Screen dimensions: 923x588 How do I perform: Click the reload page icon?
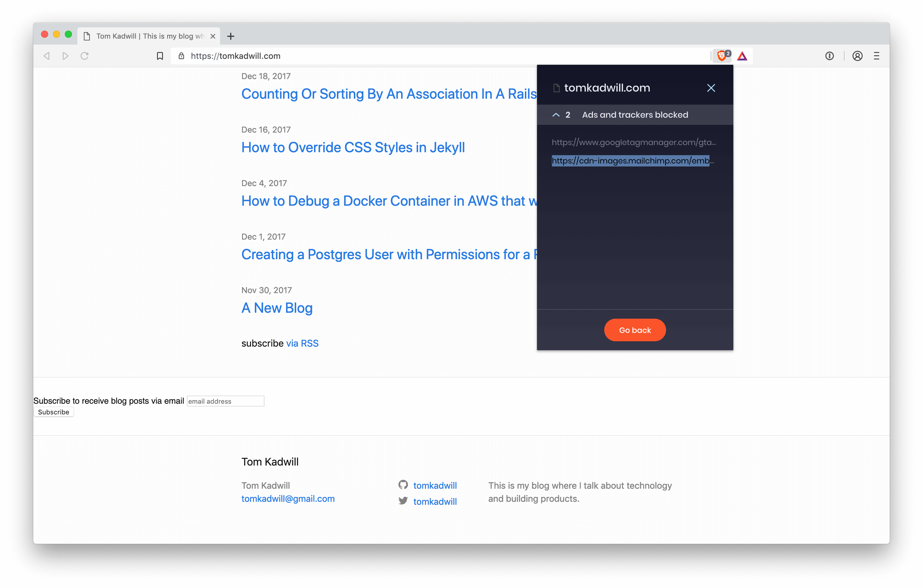tap(85, 56)
